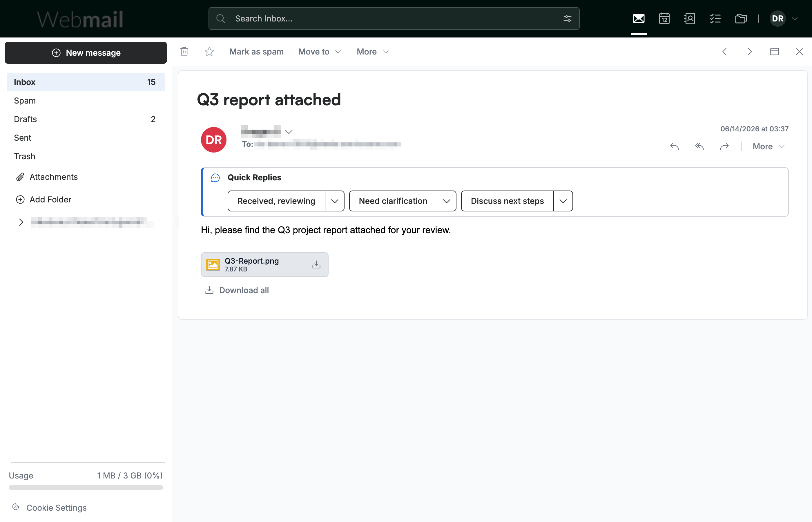This screenshot has height=522, width=812.
Task: Click the Quick Replies chat icon
Action: pyautogui.click(x=215, y=177)
